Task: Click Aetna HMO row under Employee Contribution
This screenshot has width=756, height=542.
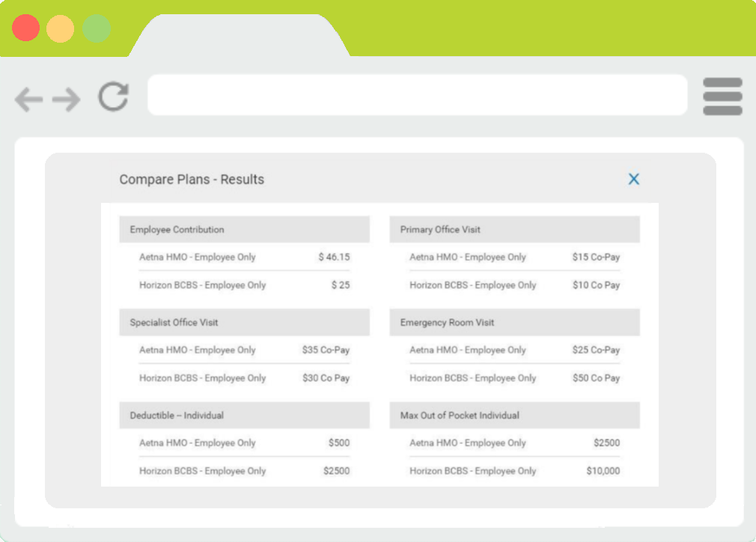Action: click(245, 257)
